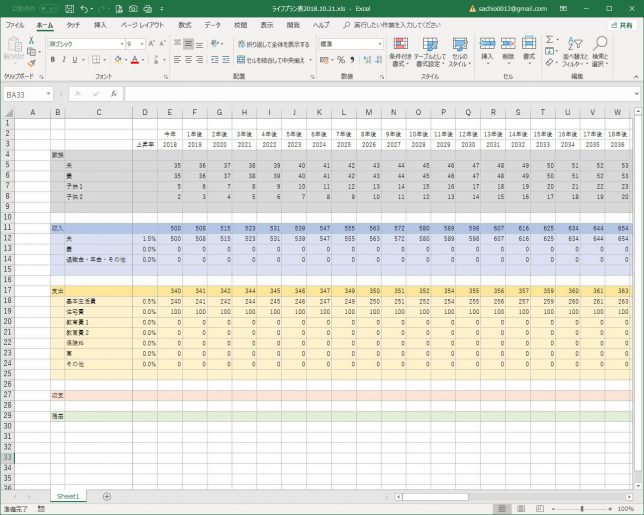Open the Insert (挿入) ribbon tab
The image size is (644, 515).
click(100, 23)
